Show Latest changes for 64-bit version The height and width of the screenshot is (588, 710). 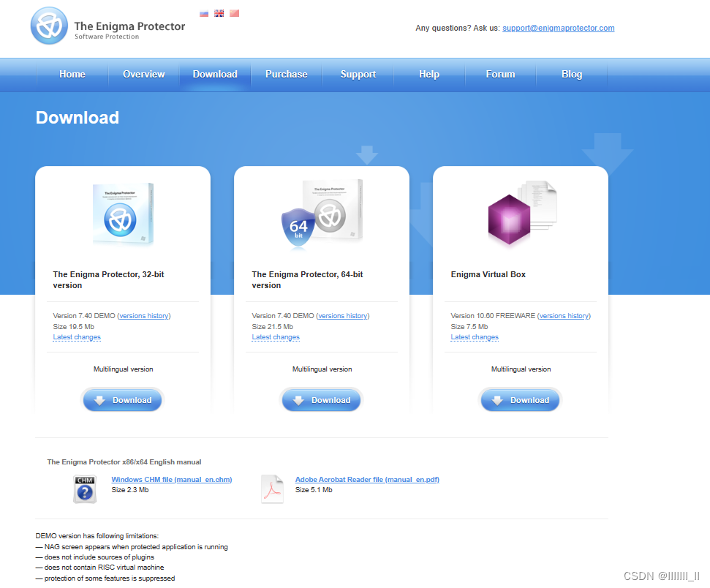tap(276, 337)
